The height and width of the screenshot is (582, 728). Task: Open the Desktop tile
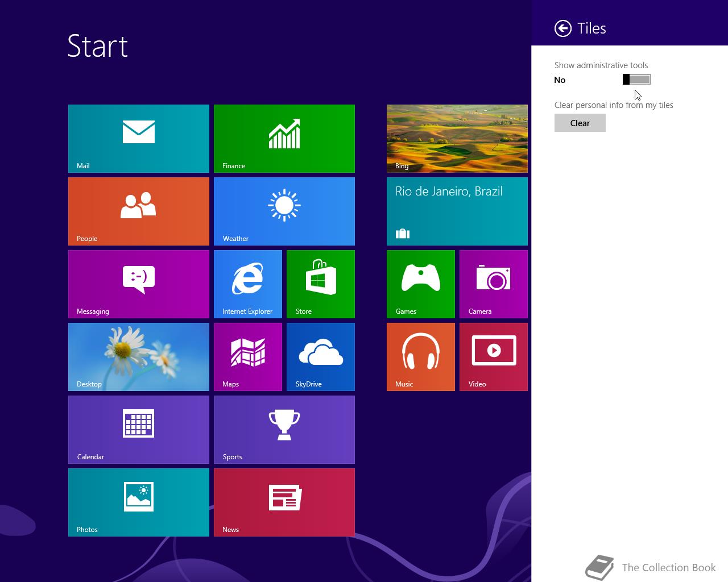point(139,357)
